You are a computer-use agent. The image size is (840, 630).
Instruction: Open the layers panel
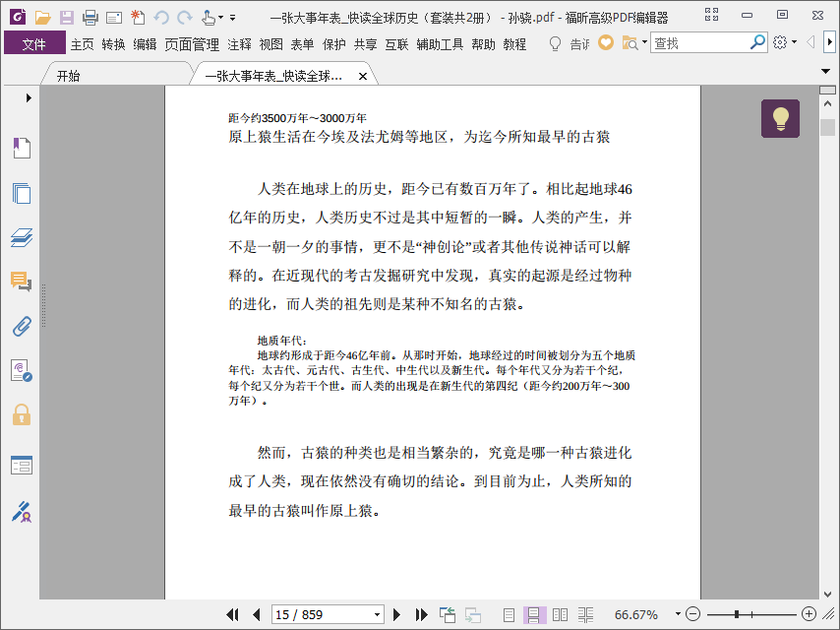[x=22, y=237]
